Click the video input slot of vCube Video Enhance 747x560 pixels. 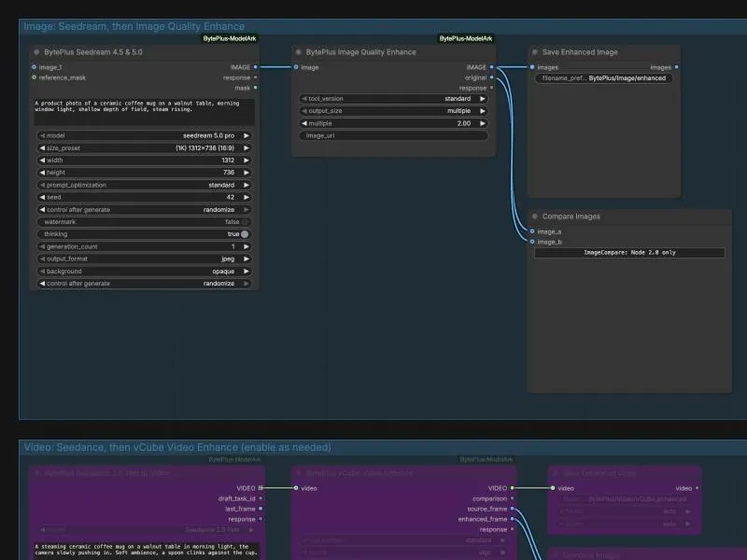[296, 488]
